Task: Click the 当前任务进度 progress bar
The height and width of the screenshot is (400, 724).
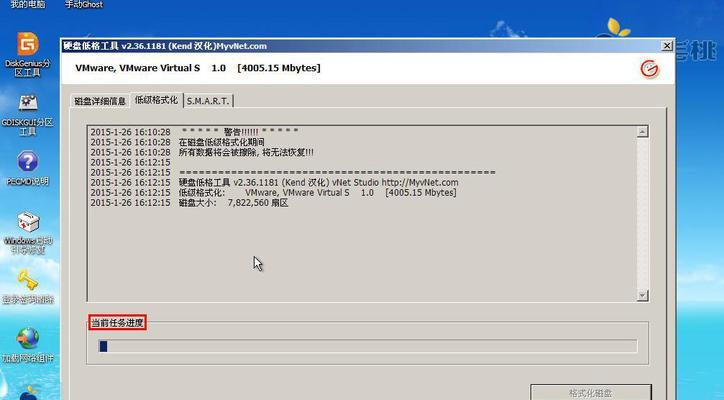Action: point(368,346)
